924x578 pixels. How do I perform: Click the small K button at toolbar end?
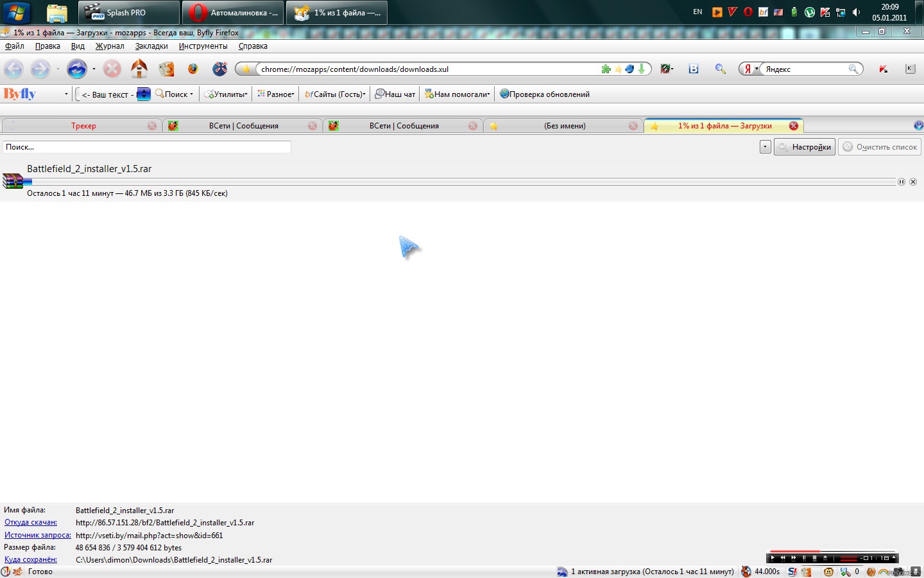(910, 69)
